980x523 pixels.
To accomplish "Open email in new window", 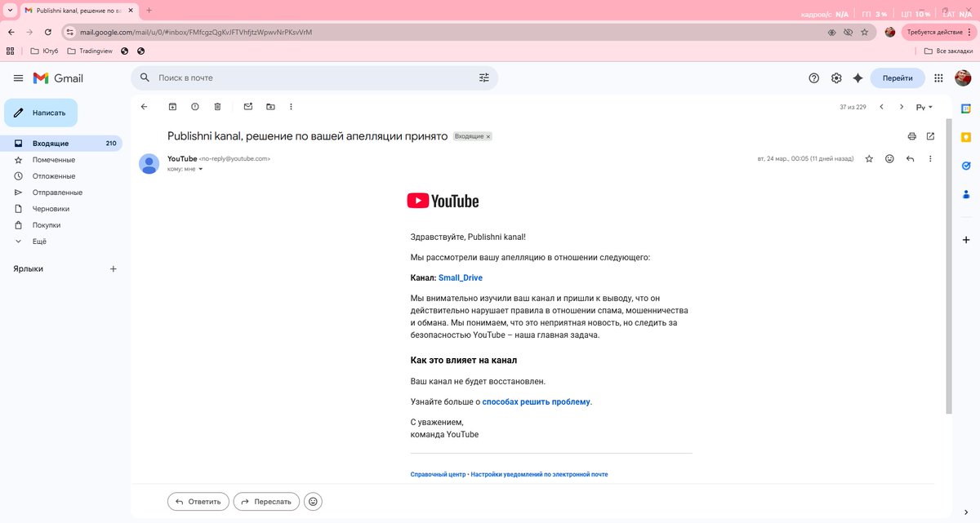I will pyautogui.click(x=930, y=136).
